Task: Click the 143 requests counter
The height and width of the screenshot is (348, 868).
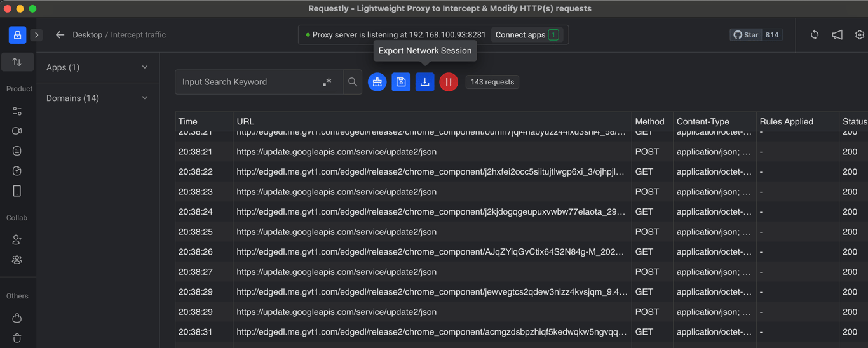Action: pyautogui.click(x=492, y=82)
